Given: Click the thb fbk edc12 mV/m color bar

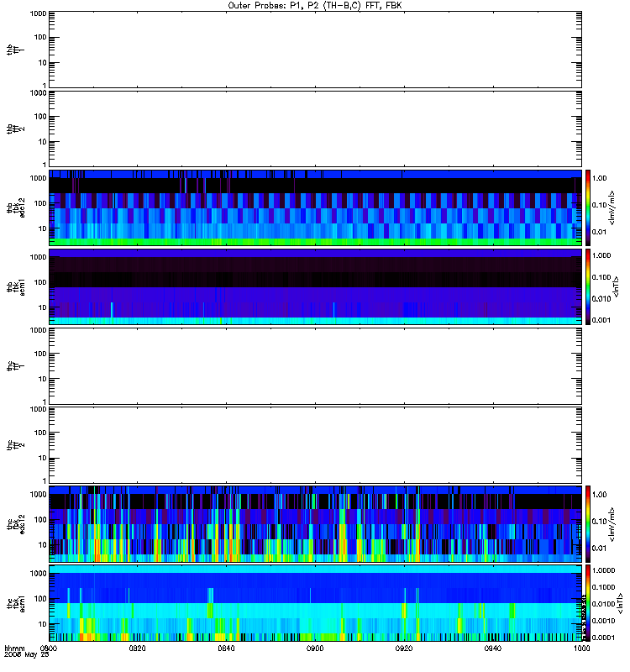Looking at the screenshot, I should pyautogui.click(x=588, y=207).
